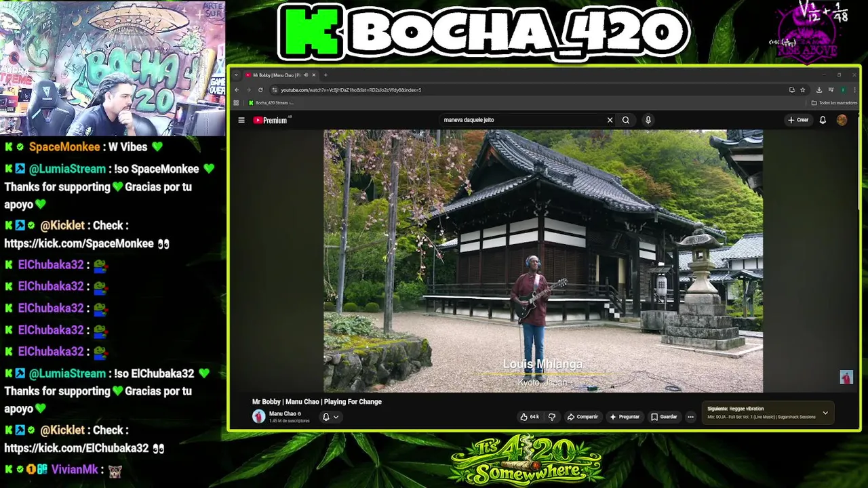This screenshot has height=488, width=868.
Task: Open the YouTube account avatar menu
Action: click(x=842, y=120)
